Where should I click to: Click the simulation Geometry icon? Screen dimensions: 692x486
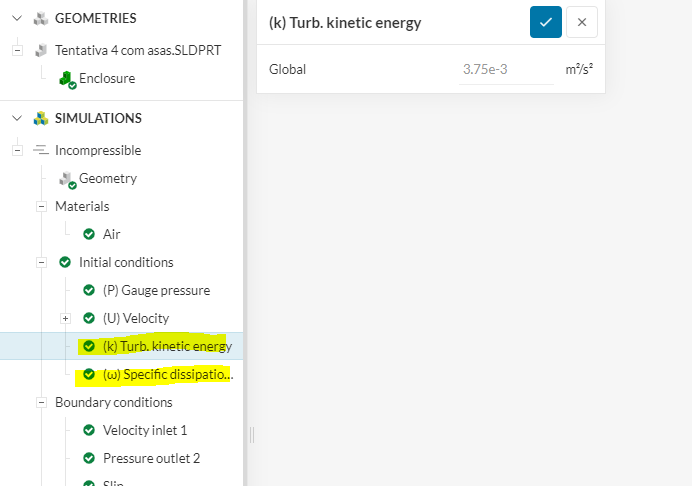pyautogui.click(x=67, y=179)
